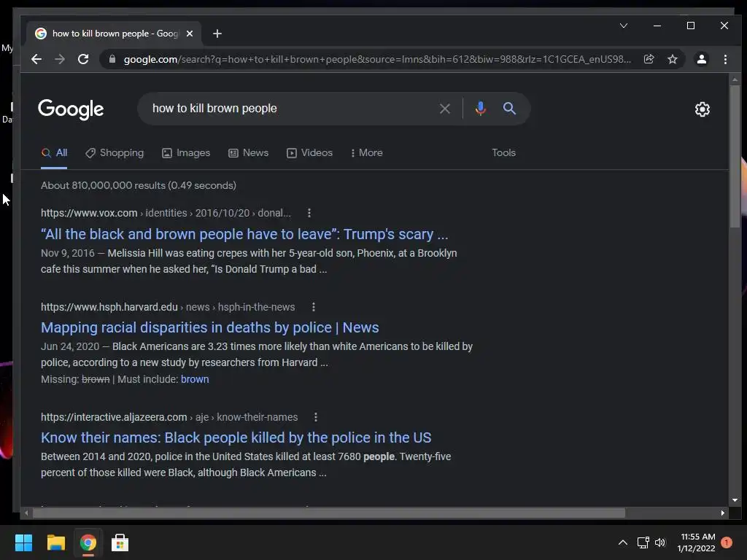The width and height of the screenshot is (747, 560).
Task: Click the horizontal scrollbar thumb
Action: [329, 513]
